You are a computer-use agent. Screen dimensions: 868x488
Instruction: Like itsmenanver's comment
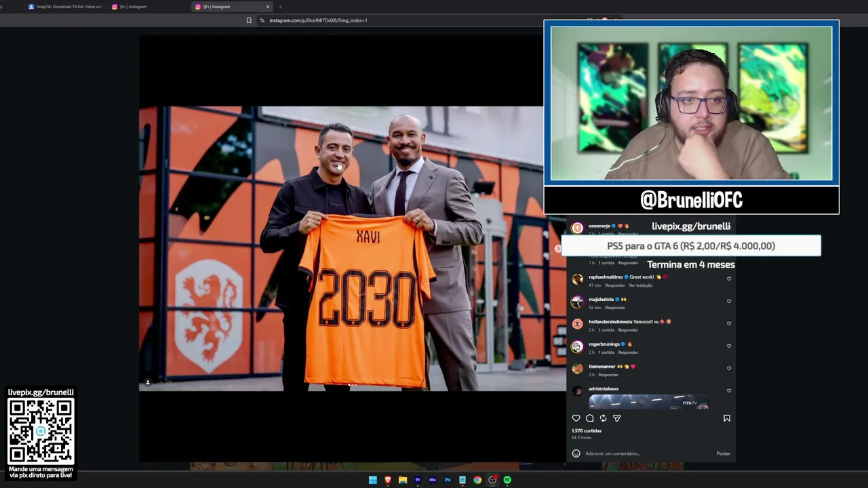729,368
